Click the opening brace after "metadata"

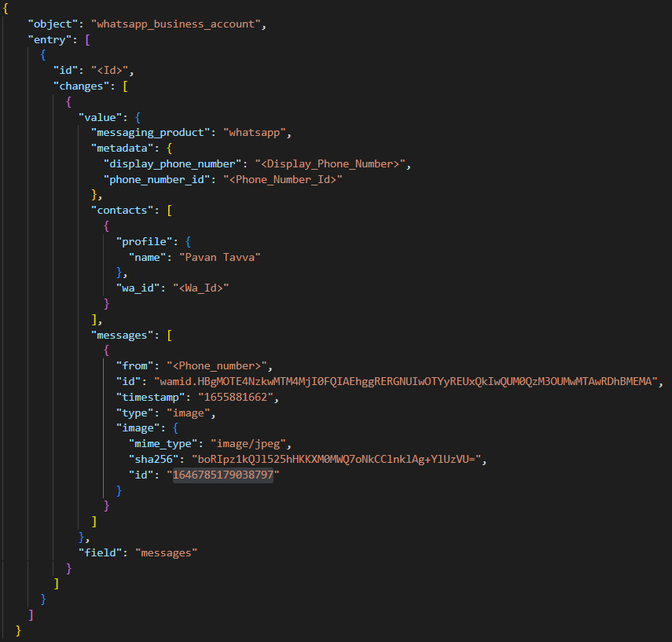[169, 149]
